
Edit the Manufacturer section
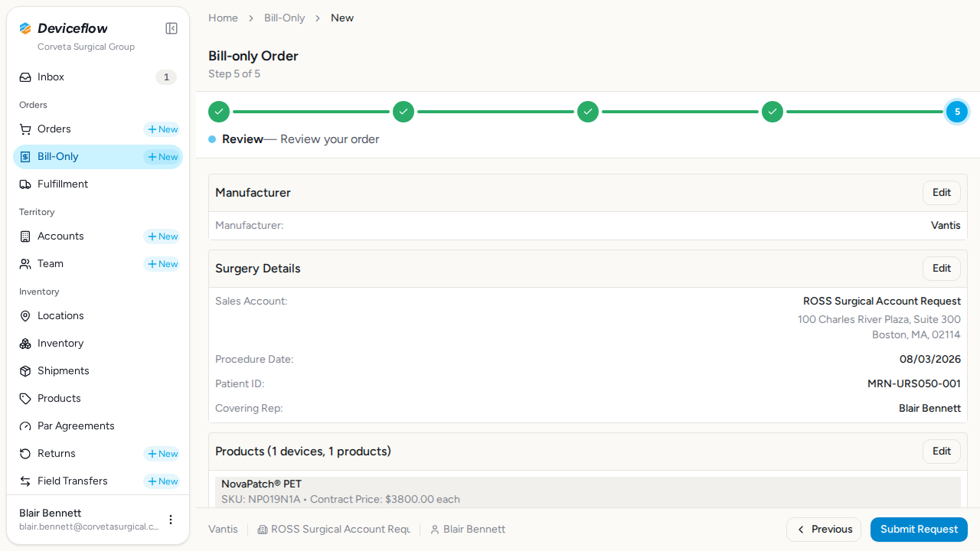942,193
